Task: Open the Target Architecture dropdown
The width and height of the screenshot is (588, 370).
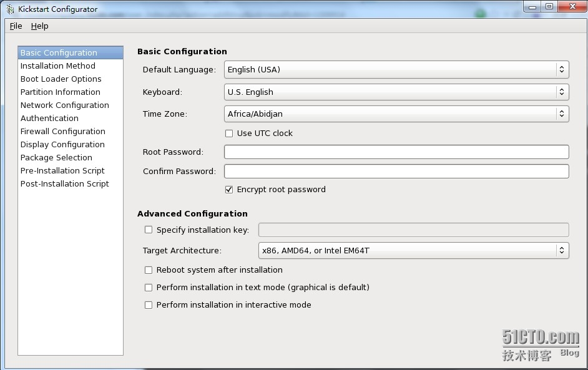Action: (x=414, y=250)
